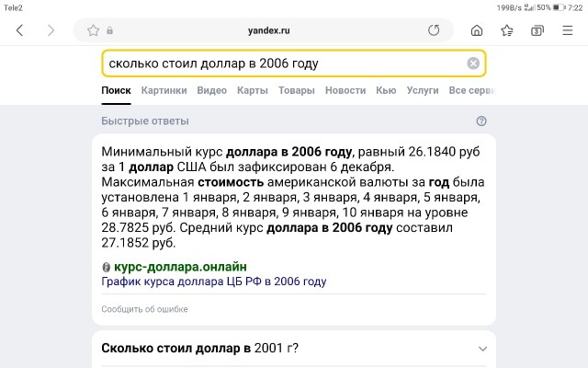Bookmark page with star in address bar

pos(93,30)
